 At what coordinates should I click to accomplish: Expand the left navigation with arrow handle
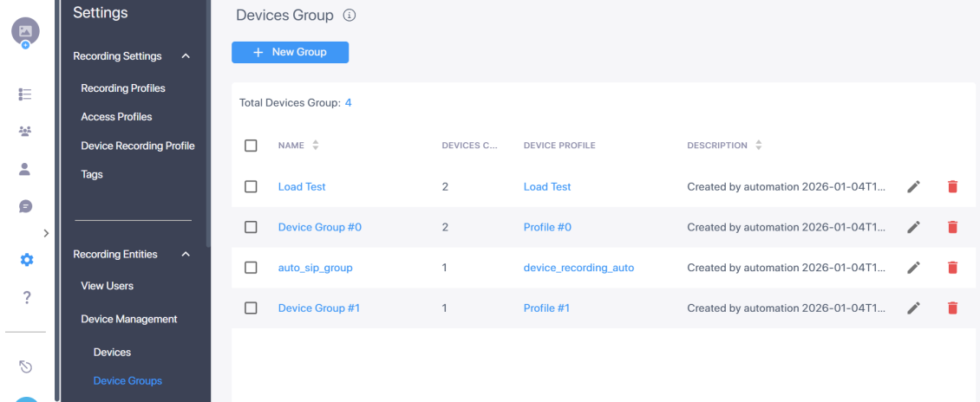46,233
